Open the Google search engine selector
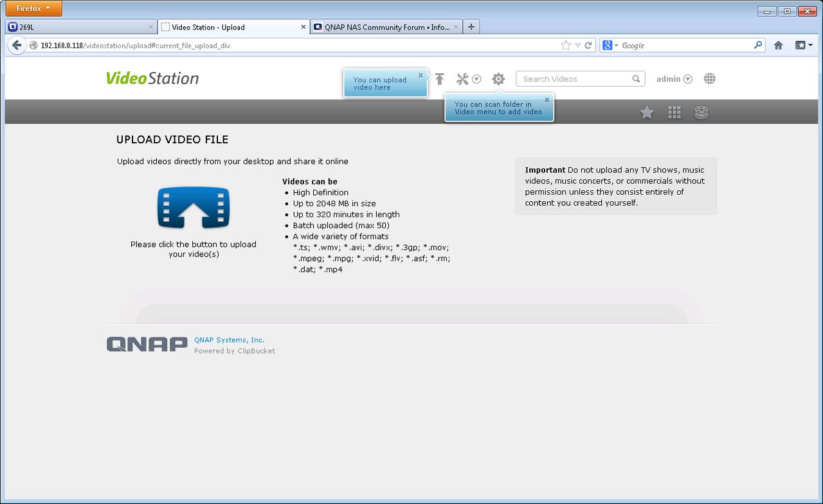 coord(610,46)
